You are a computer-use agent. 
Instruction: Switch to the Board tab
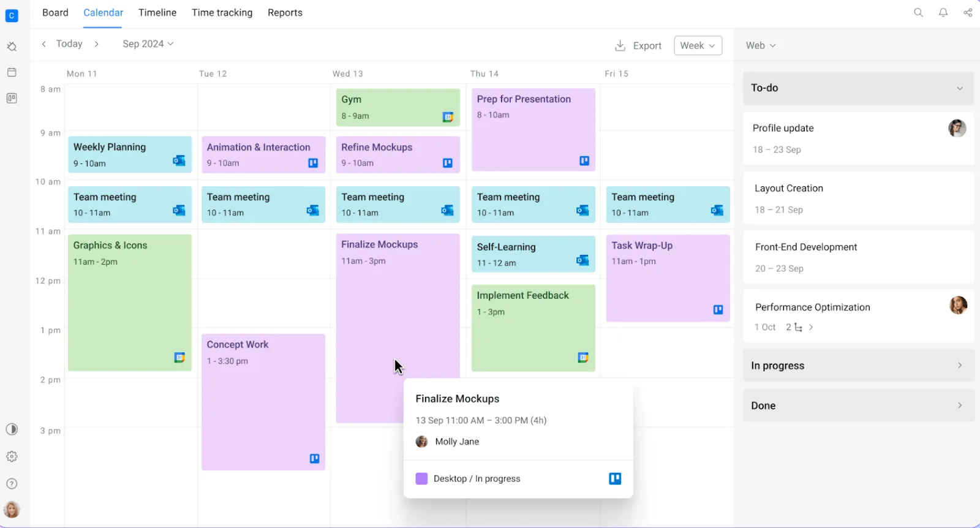[x=55, y=13]
